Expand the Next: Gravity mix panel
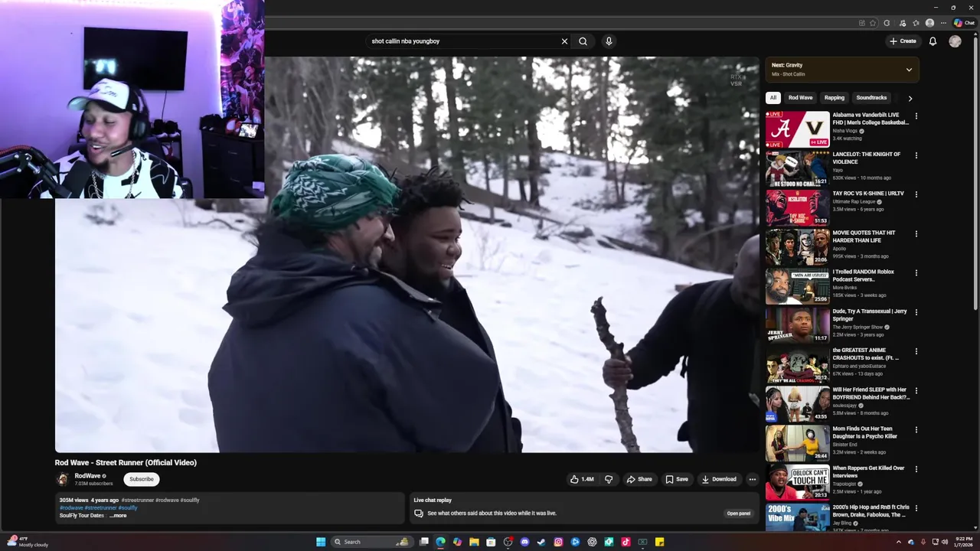This screenshot has width=980, height=551. (909, 70)
